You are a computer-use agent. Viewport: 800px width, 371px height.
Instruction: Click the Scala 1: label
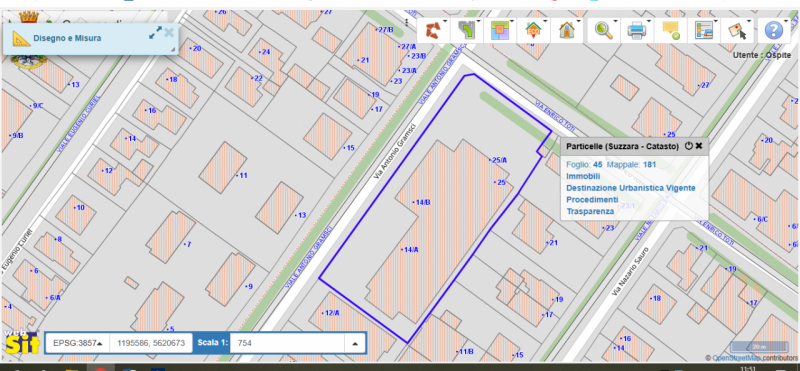pos(213,343)
